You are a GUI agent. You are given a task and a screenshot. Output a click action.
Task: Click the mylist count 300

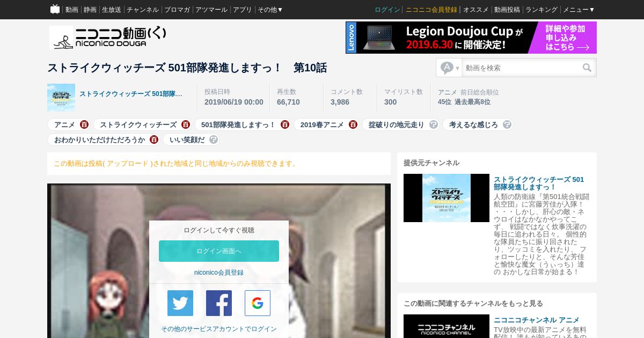click(x=390, y=102)
